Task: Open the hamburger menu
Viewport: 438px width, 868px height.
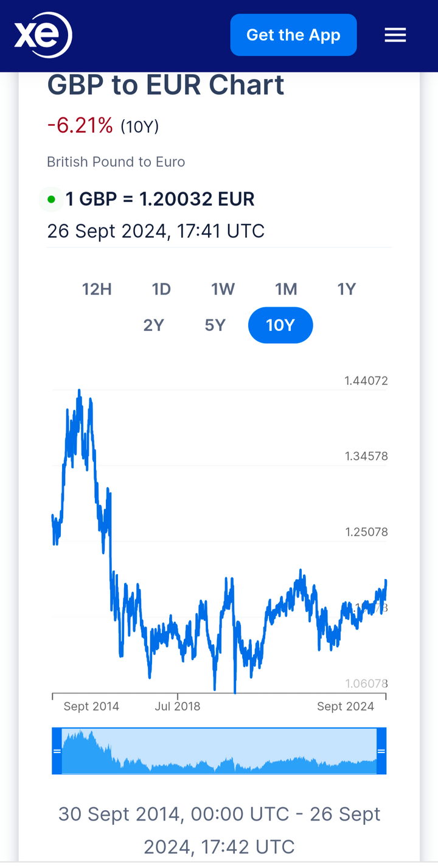Action: 395,35
